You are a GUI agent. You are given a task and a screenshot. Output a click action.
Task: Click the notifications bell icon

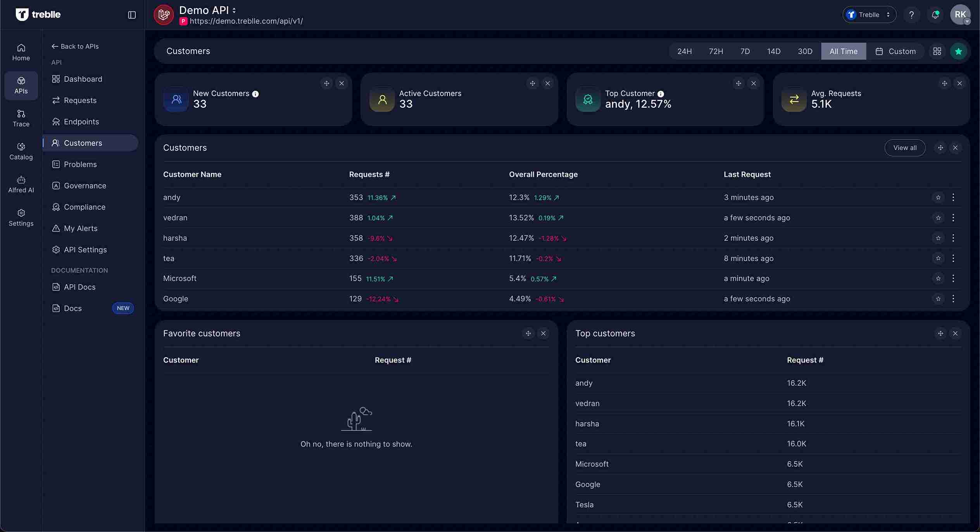coord(935,14)
